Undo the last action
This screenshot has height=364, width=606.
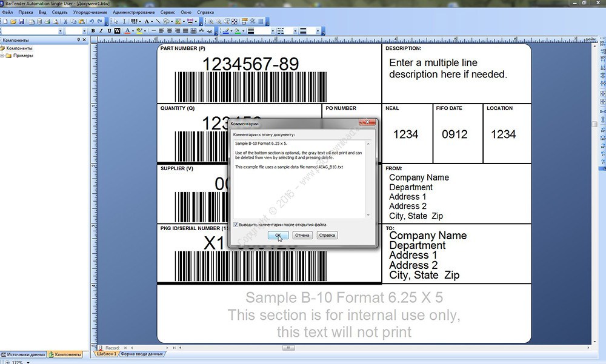click(x=92, y=22)
